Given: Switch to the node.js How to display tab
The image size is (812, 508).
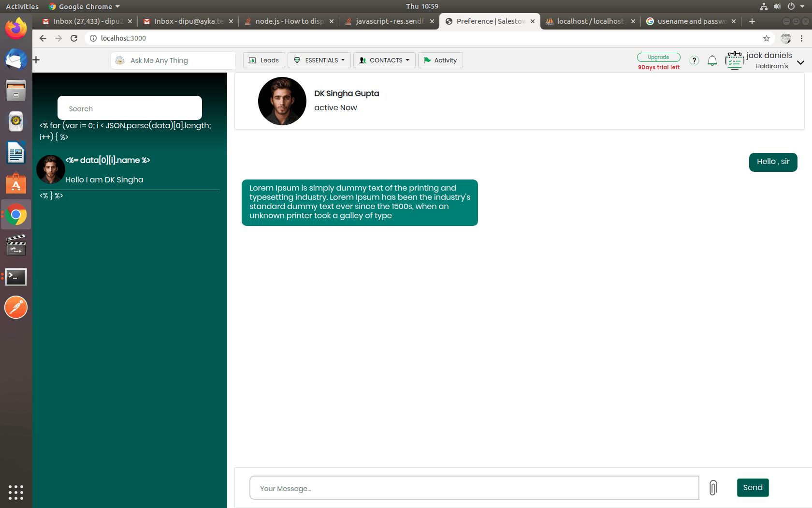Looking at the screenshot, I should pyautogui.click(x=289, y=21).
